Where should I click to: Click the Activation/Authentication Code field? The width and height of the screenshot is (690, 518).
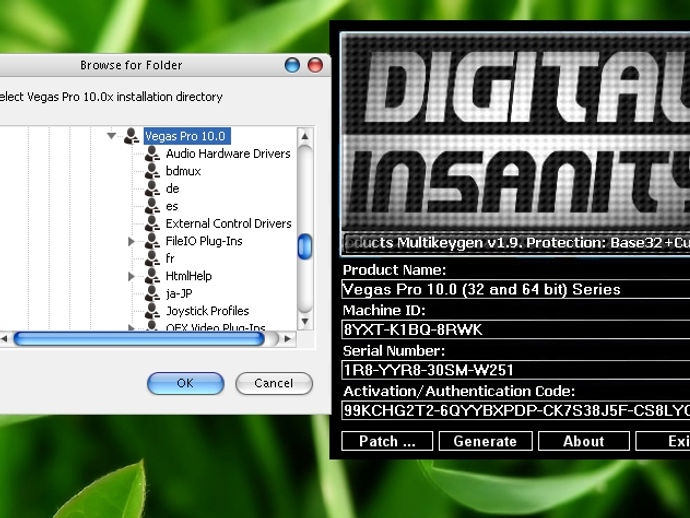coord(516,410)
